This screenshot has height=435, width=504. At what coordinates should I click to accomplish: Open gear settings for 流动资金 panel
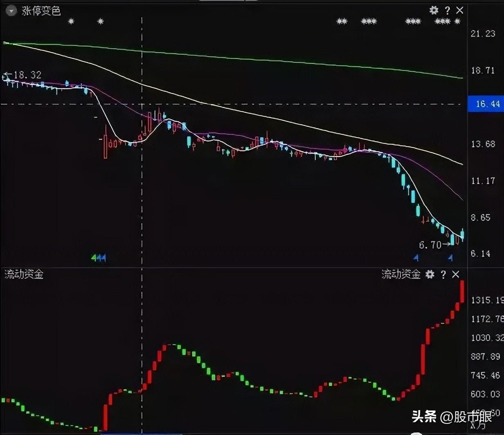[x=430, y=274]
